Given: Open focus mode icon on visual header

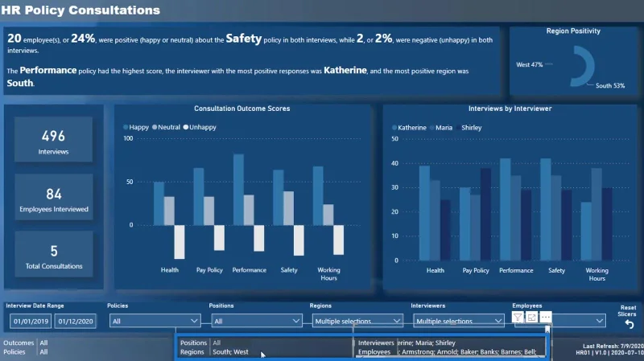Looking at the screenshot, I should click(531, 317).
